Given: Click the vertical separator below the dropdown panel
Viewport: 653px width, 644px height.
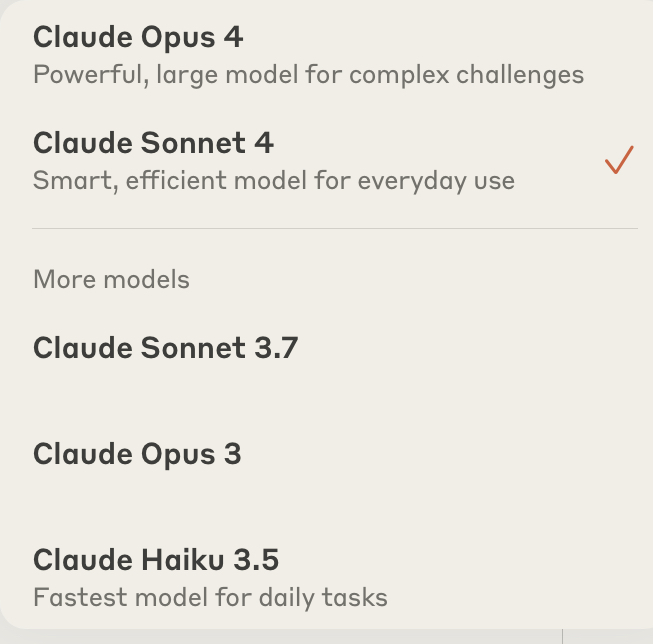Looking at the screenshot, I should pos(563,637).
